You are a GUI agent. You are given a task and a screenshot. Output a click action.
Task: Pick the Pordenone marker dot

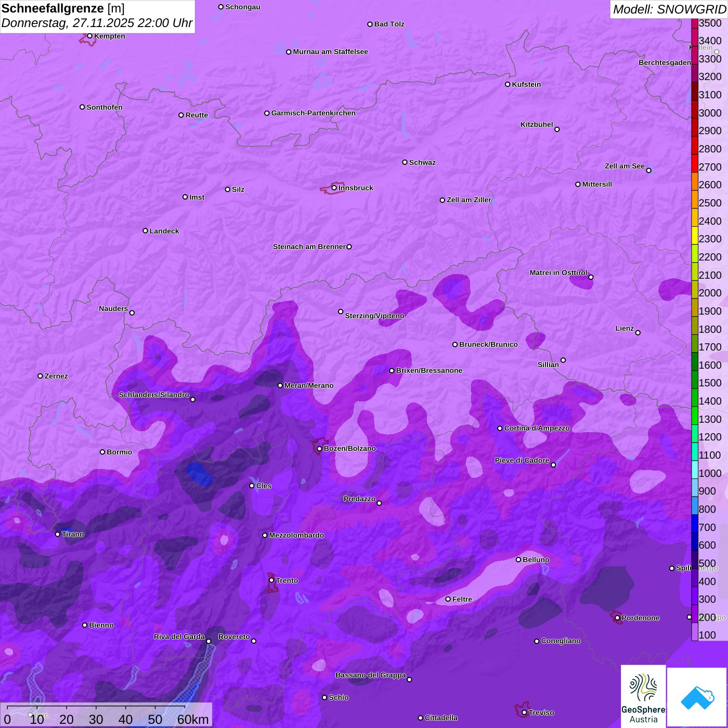617,618
